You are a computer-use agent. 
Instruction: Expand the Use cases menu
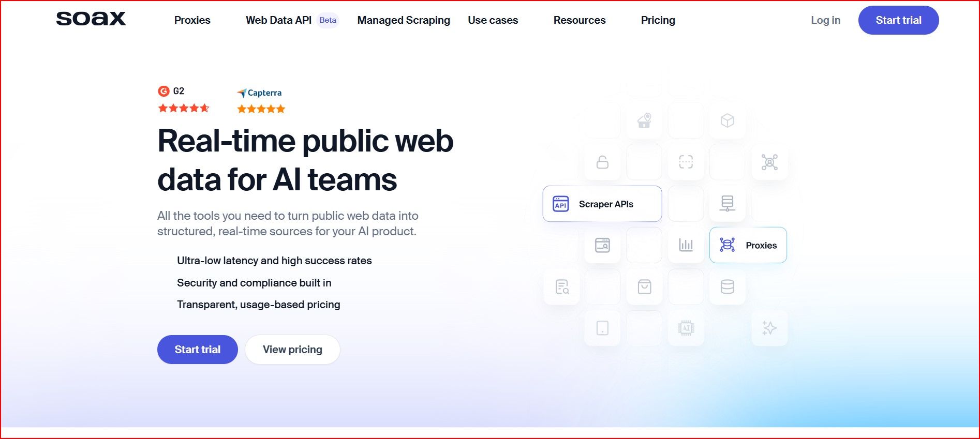coord(493,20)
